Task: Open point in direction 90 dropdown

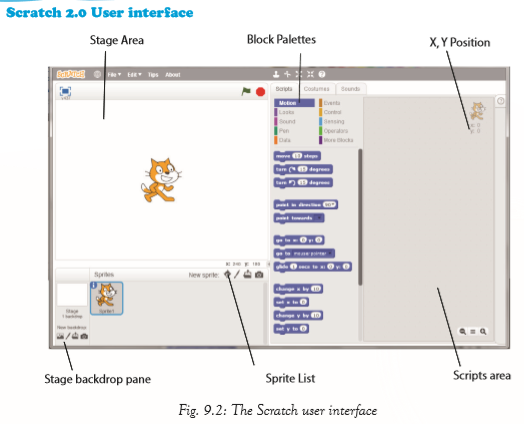Action: [330, 204]
